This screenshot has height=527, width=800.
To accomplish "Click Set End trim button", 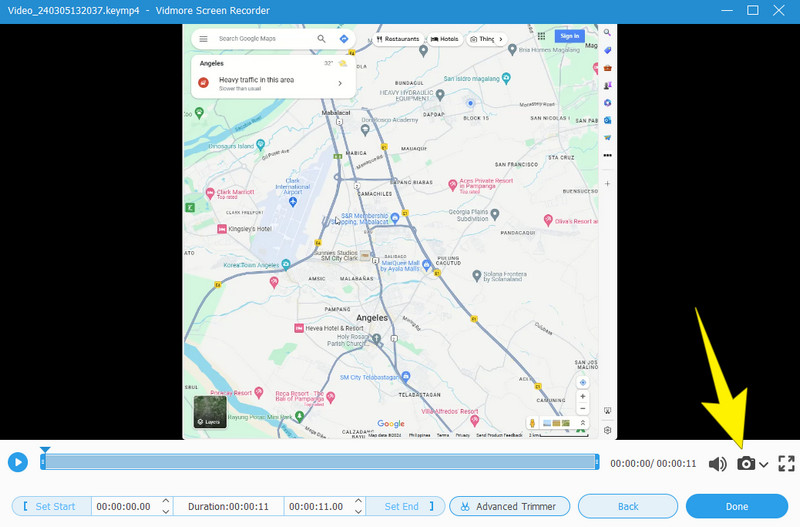I will tap(406, 506).
